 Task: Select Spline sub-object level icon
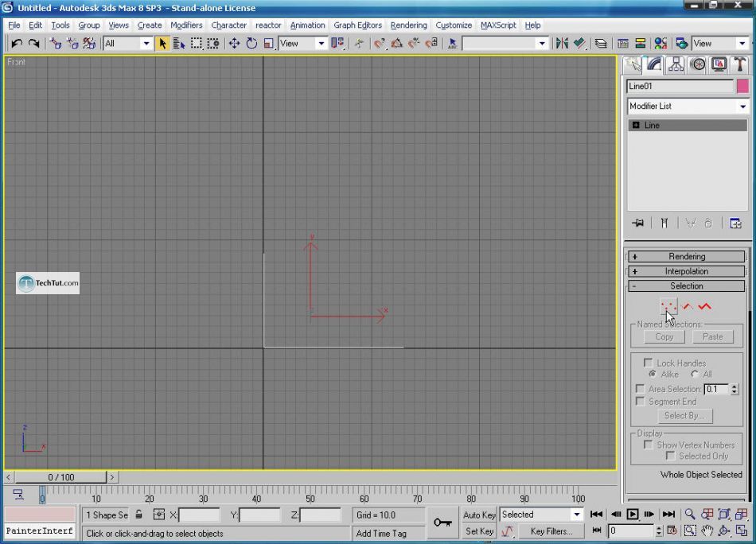point(705,306)
